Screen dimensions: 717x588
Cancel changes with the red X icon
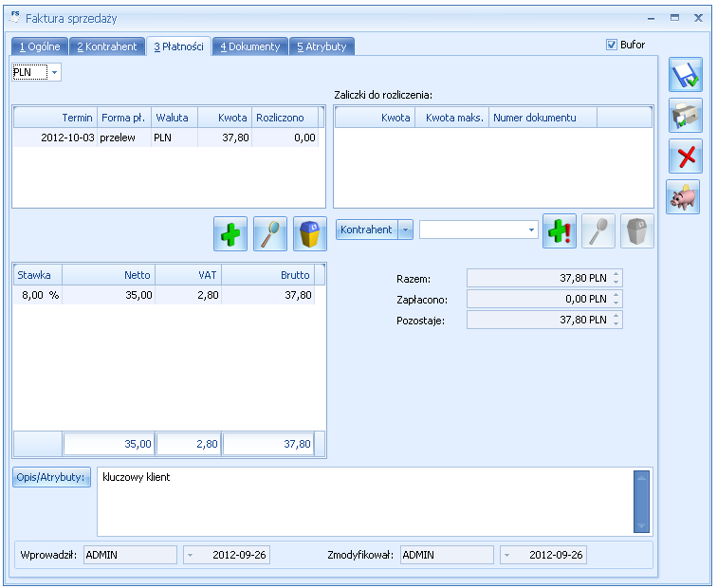click(x=686, y=156)
